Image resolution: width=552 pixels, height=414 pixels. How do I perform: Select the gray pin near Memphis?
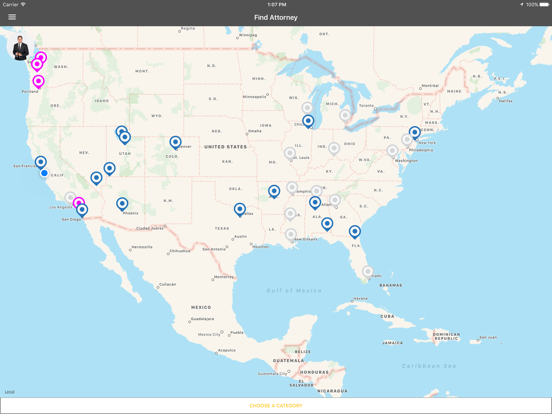click(x=292, y=188)
